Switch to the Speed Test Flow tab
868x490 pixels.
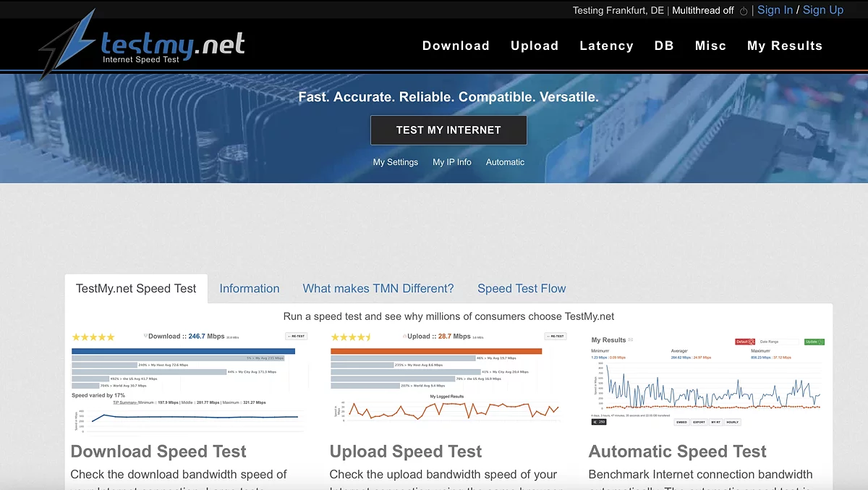(522, 288)
